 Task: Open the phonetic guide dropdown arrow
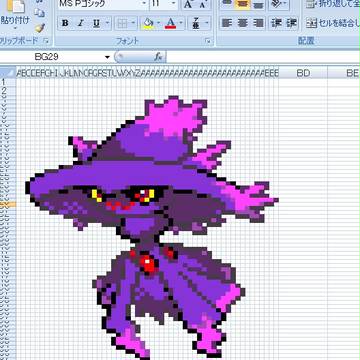pyautogui.click(x=207, y=23)
